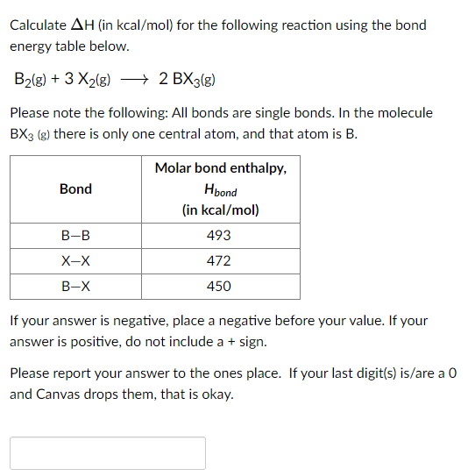Click the 3 X2(g) reactant term

click(x=88, y=79)
